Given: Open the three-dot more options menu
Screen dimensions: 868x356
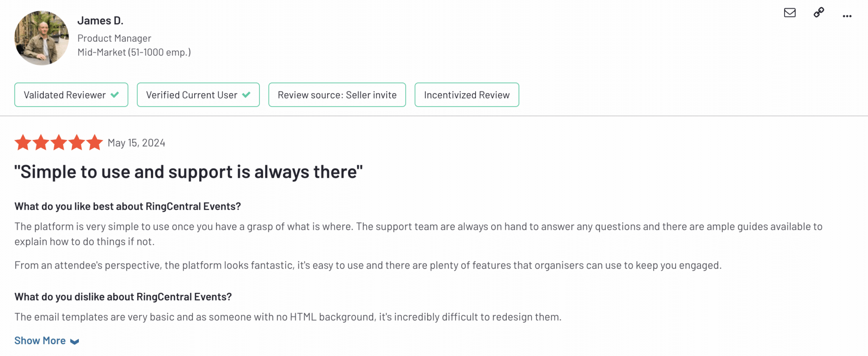Looking at the screenshot, I should pyautogui.click(x=847, y=16).
